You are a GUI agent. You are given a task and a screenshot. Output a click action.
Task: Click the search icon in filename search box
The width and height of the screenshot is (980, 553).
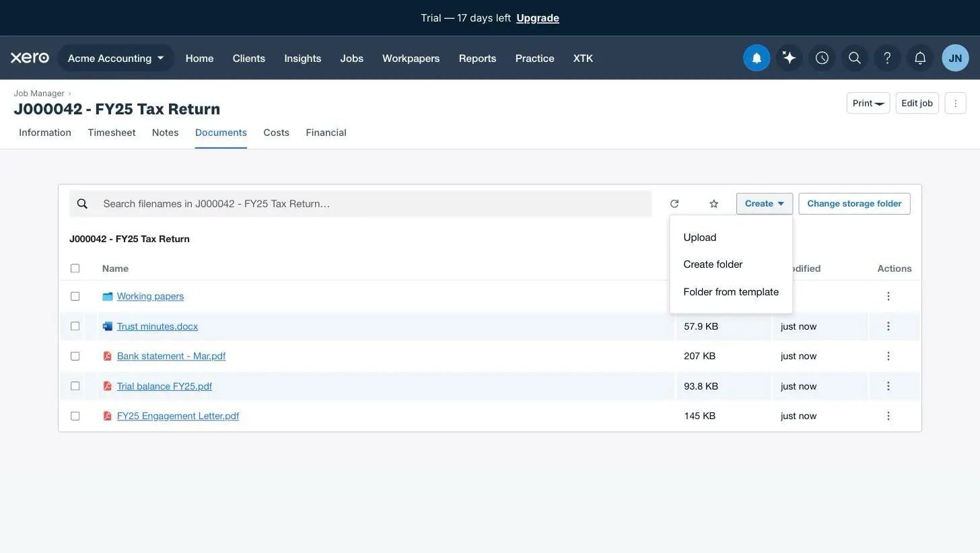click(x=82, y=204)
